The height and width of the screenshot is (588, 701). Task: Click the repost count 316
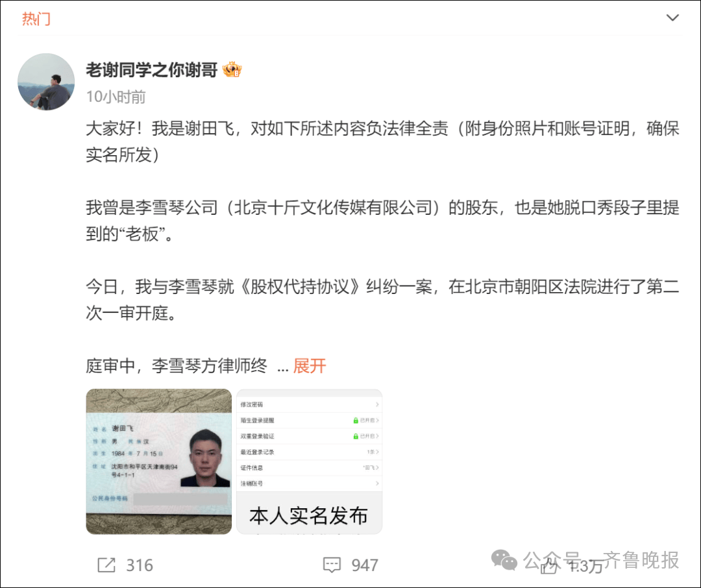(x=140, y=565)
